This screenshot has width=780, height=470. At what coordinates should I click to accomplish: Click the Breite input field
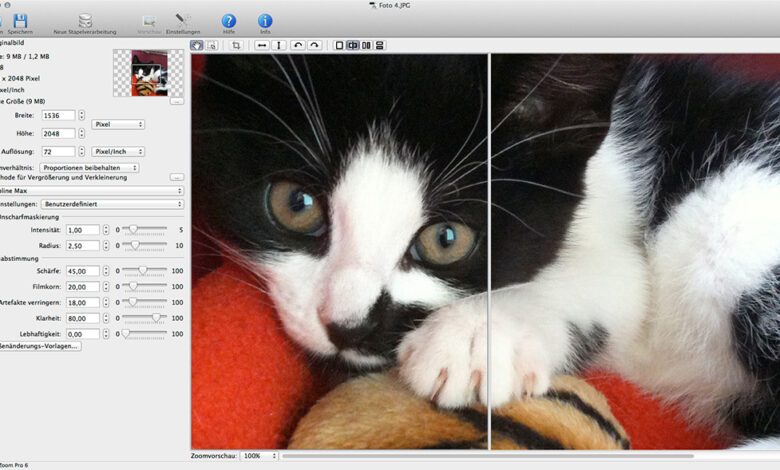pos(58,115)
